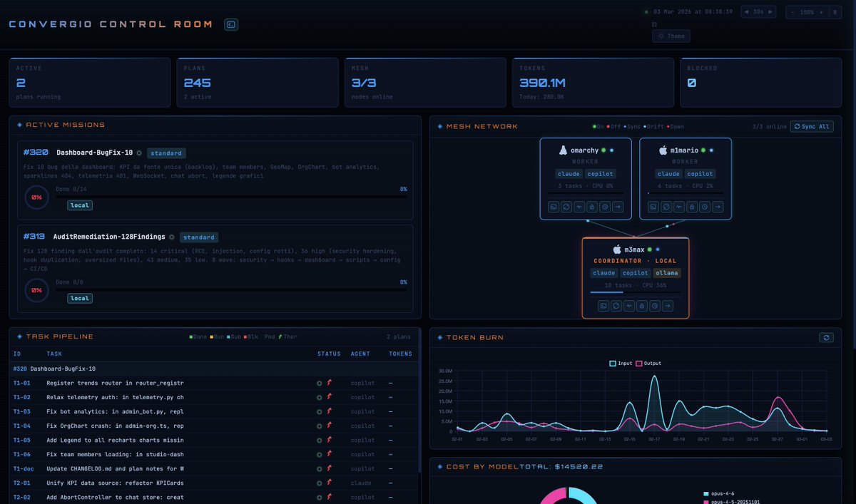Image resolution: width=856 pixels, height=504 pixels.
Task: Click the opus-4-6 cyan legend swatch
Action: [x=706, y=493]
